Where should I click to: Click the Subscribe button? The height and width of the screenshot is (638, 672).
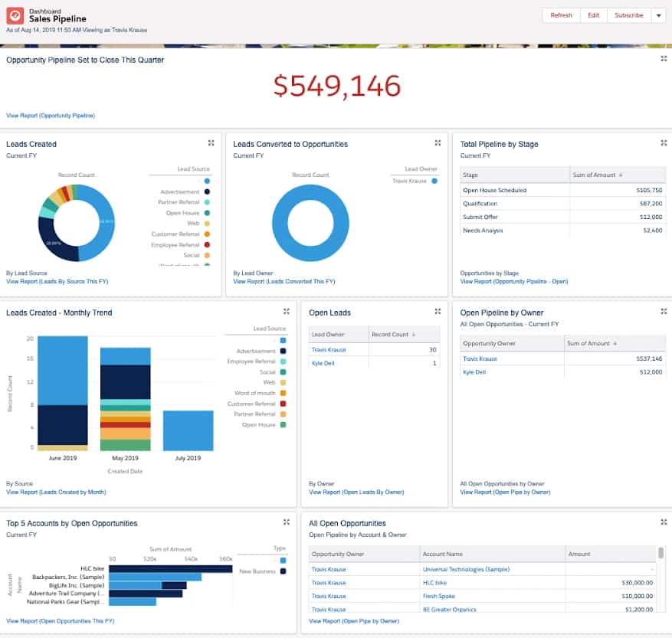[629, 15]
